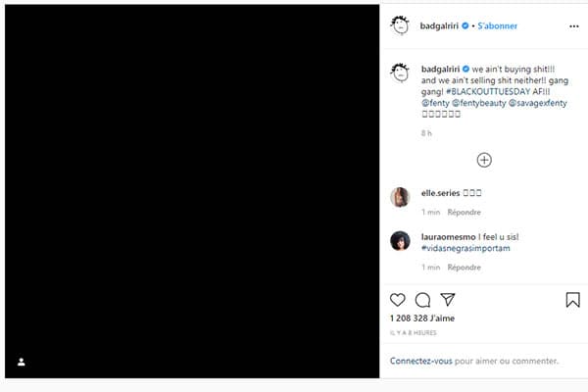Open badgalriri profile picture in header
This screenshot has width=588, height=392.
(x=400, y=25)
